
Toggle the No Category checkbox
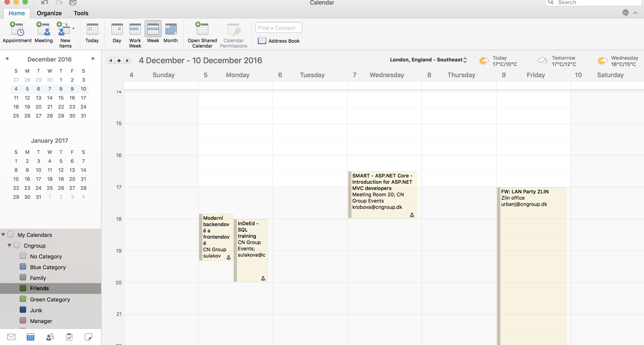tap(23, 256)
